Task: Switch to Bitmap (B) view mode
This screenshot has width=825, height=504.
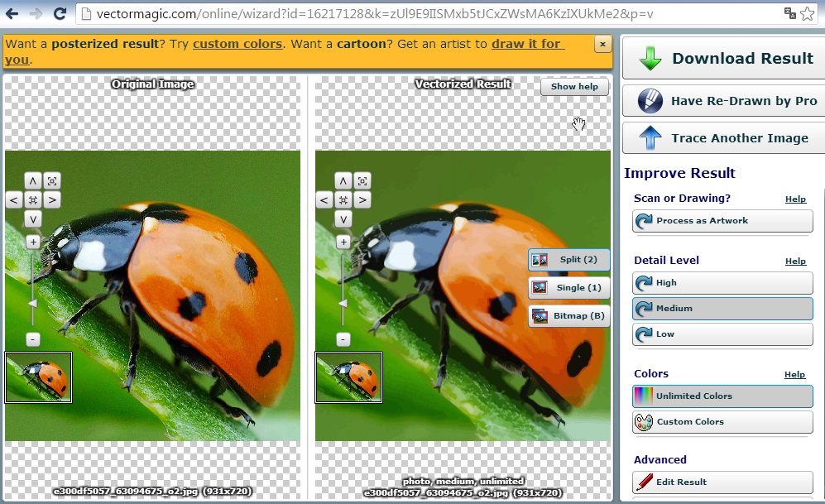Action: pos(569,316)
